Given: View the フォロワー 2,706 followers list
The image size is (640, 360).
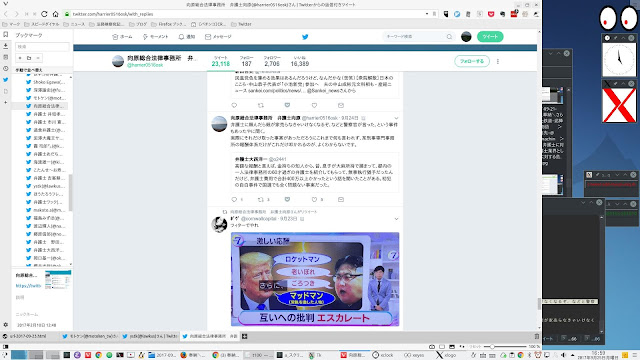Looking at the screenshot, I should 272,61.
